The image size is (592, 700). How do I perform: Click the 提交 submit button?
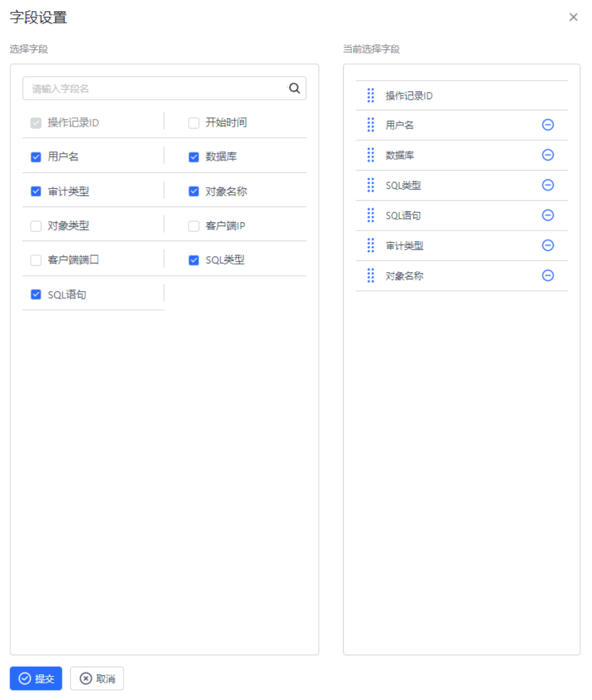[35, 678]
